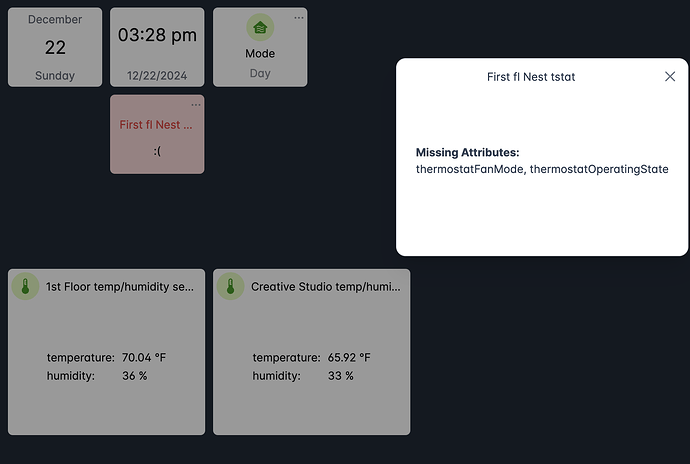Select the 1st Floor temp/humidity sensor title
Screen dimensions: 690x464
[x=120, y=287]
